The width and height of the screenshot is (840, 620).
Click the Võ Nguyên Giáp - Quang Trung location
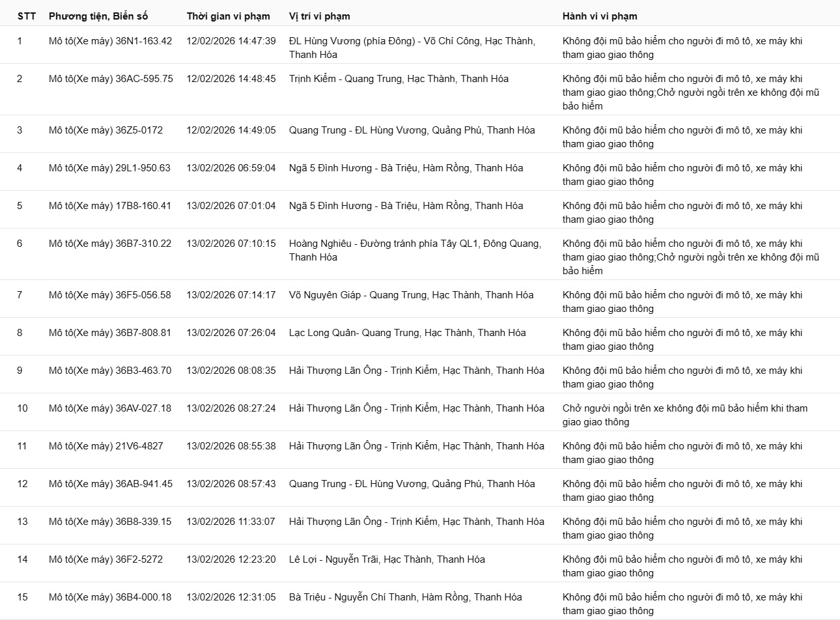pyautogui.click(x=411, y=295)
